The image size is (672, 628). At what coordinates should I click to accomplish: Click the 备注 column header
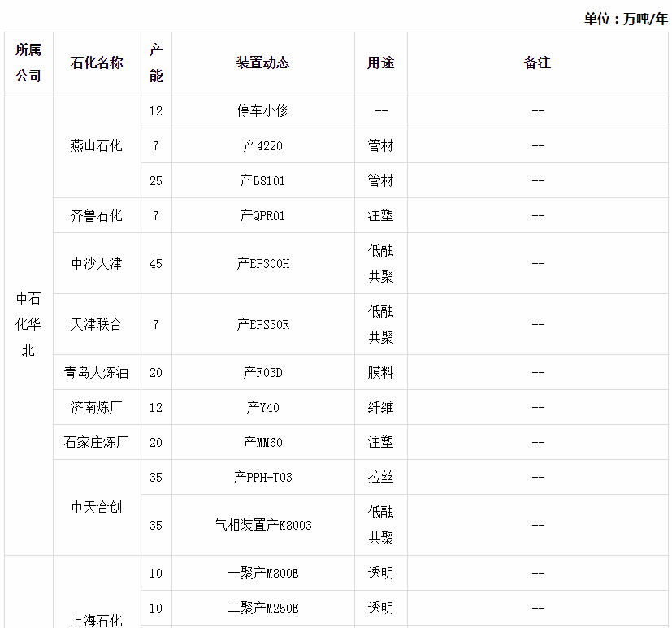pos(537,63)
